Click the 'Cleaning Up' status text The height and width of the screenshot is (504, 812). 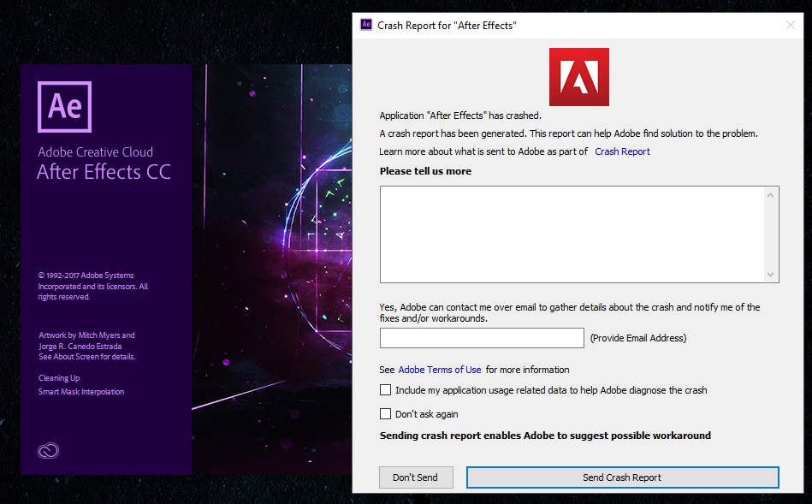point(59,377)
